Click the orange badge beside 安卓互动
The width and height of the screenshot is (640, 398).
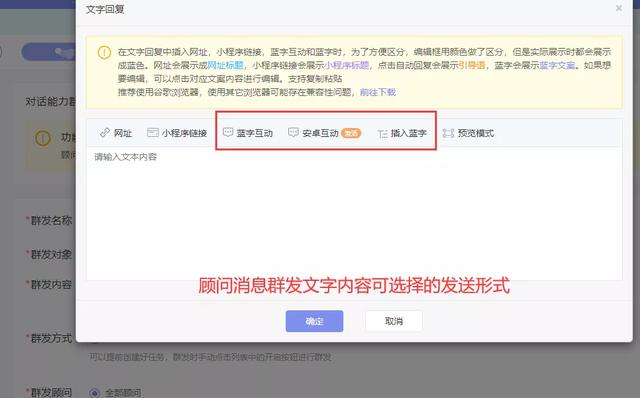pyautogui.click(x=351, y=133)
